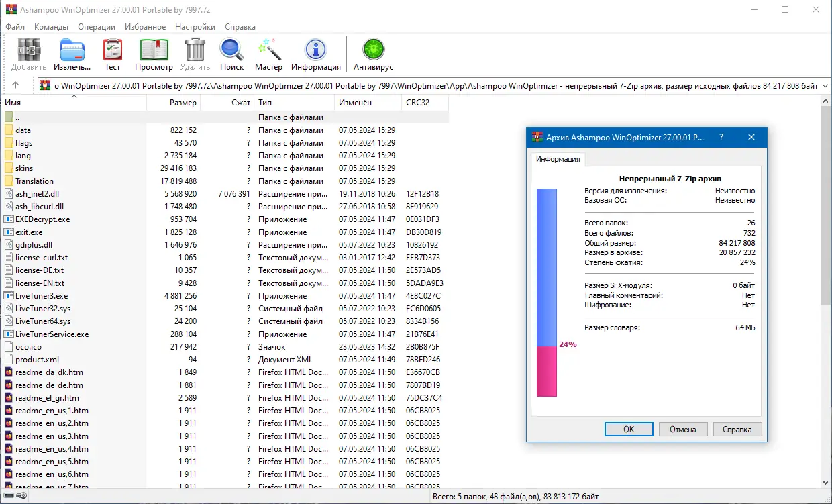The image size is (832, 504).
Task: Select the readme_de_de.htm file name
Action: tap(49, 385)
